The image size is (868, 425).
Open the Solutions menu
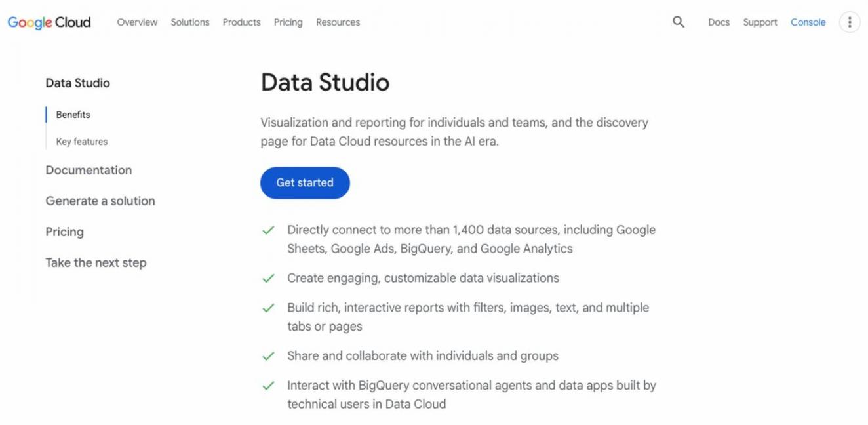point(190,22)
